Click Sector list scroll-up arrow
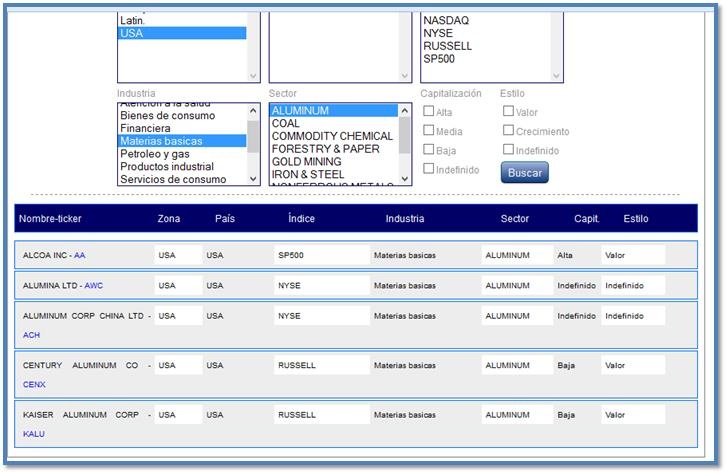Screen dimensions: 727x474 (x=405, y=110)
